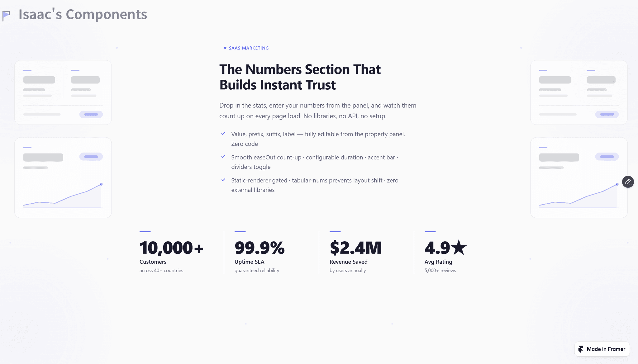638x364 pixels.
Task: Click the heading 'The Numbers Section That Builds Instant Trust'
Action: pyautogui.click(x=300, y=77)
